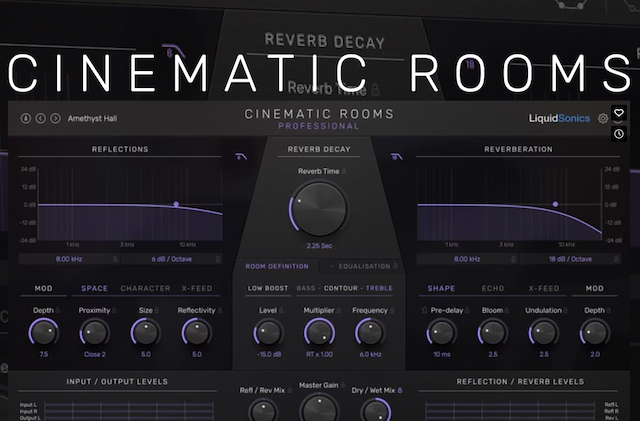
Task: Switch to the Room Definition tab
Action: coord(277,266)
